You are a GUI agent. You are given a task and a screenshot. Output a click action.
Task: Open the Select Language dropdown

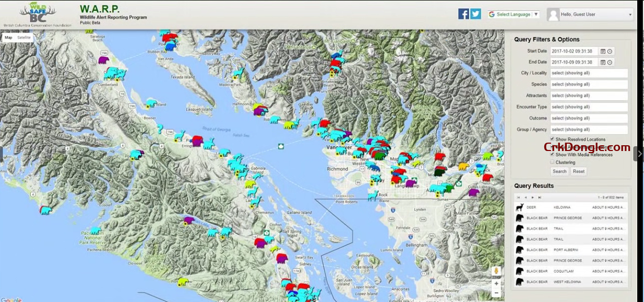(x=514, y=15)
